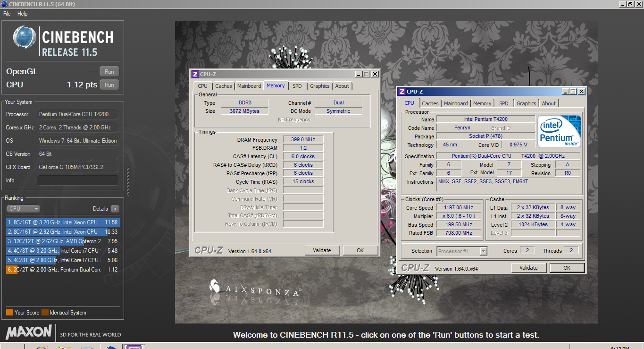Viewport: 644px width, 349px height.
Task: Click the Intel Pentium inside logo
Action: [559, 132]
